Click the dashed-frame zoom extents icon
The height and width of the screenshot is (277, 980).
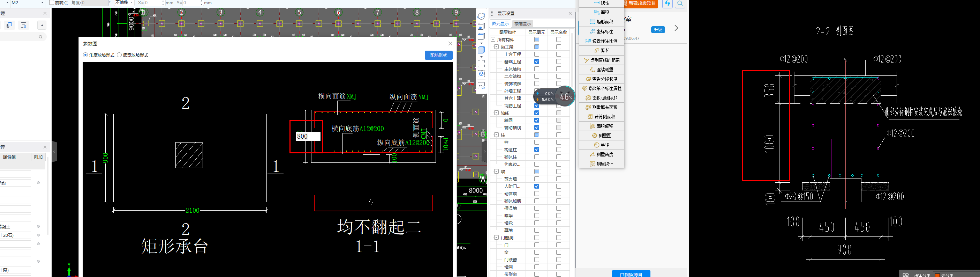(481, 64)
